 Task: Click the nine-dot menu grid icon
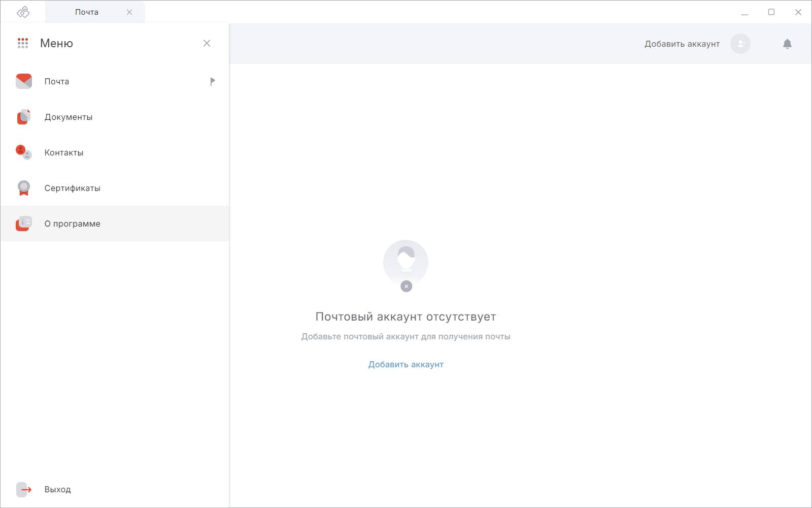23,43
